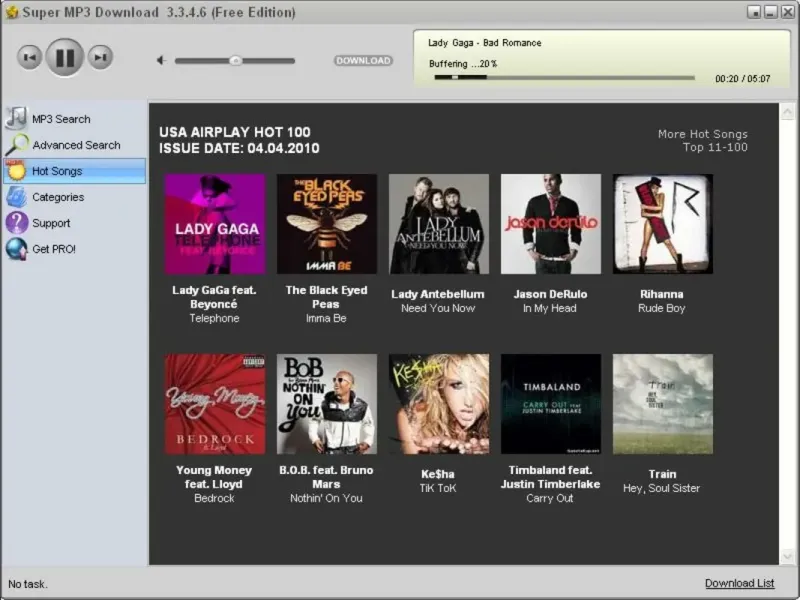Click the 'TiK ToK' song title
Screen dimensions: 800x600
(x=438, y=488)
